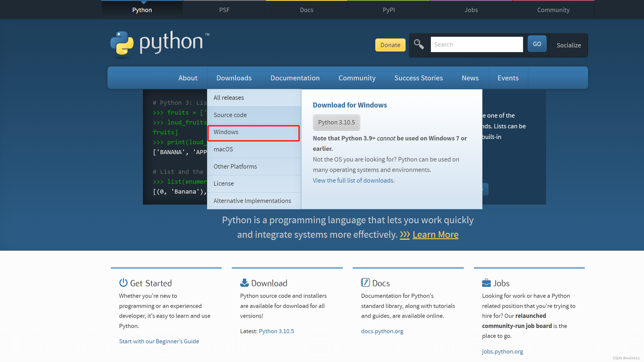The width and height of the screenshot is (644, 362).
Task: Click the search magnifier icon
Action: pos(419,44)
